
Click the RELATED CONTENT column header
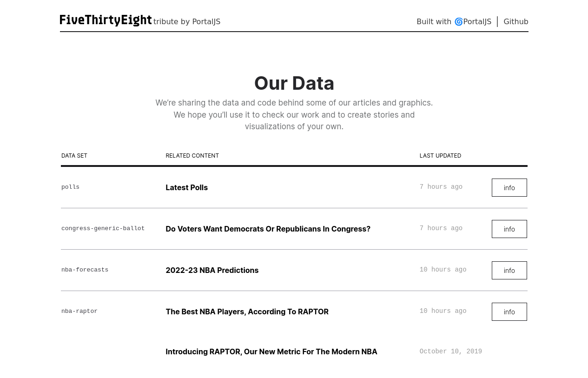pyautogui.click(x=192, y=156)
